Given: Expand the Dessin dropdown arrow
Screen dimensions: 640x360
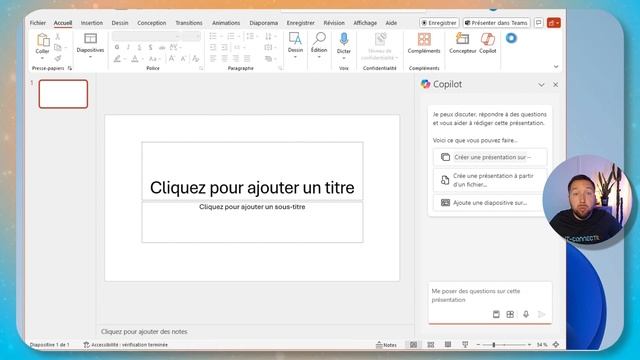Looking at the screenshot, I should pos(295,57).
